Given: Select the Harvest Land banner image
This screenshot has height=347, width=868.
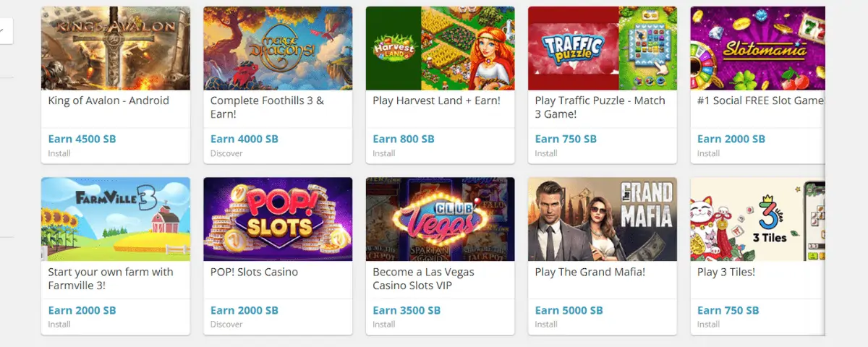Looking at the screenshot, I should [x=440, y=48].
